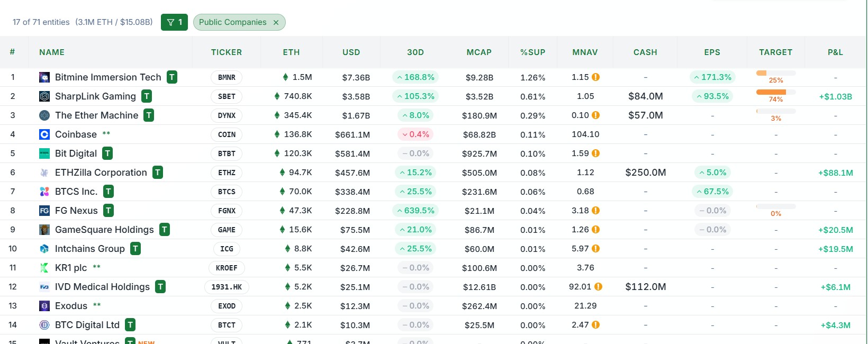Click the BTCS Inc. logo icon
The width and height of the screenshot is (868, 344).
tap(44, 192)
